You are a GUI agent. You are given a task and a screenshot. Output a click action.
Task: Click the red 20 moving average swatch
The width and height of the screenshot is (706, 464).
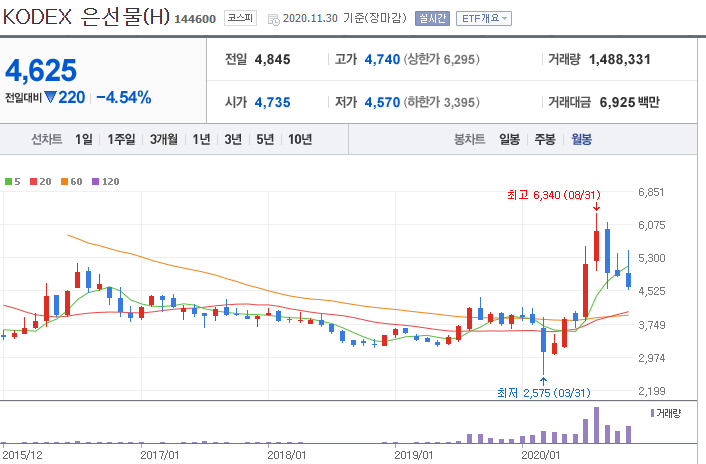(x=33, y=182)
